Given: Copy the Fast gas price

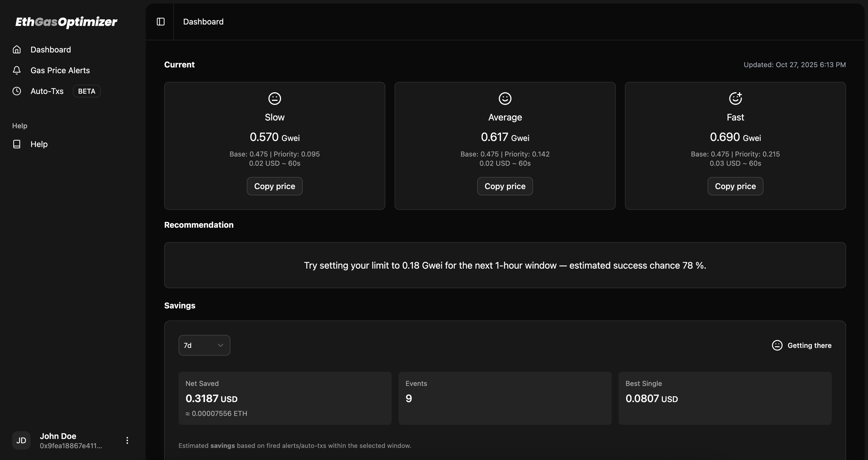Looking at the screenshot, I should [735, 186].
